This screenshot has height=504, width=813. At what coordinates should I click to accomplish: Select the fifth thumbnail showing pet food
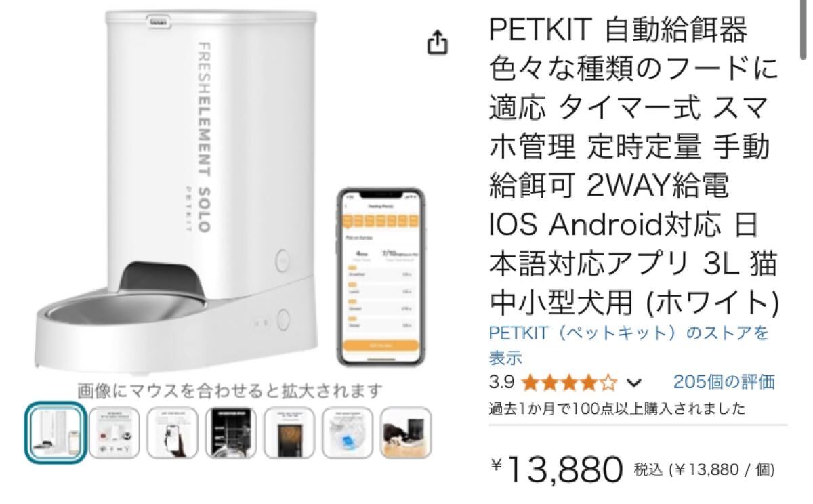(x=289, y=432)
